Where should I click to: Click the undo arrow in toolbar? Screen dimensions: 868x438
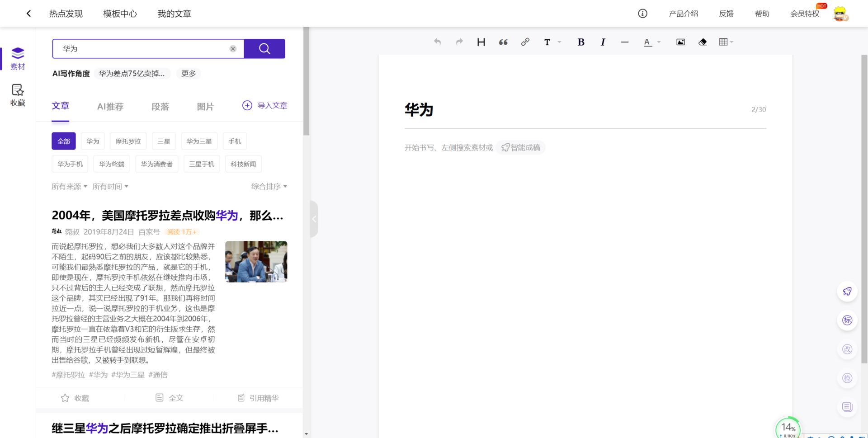pyautogui.click(x=437, y=42)
